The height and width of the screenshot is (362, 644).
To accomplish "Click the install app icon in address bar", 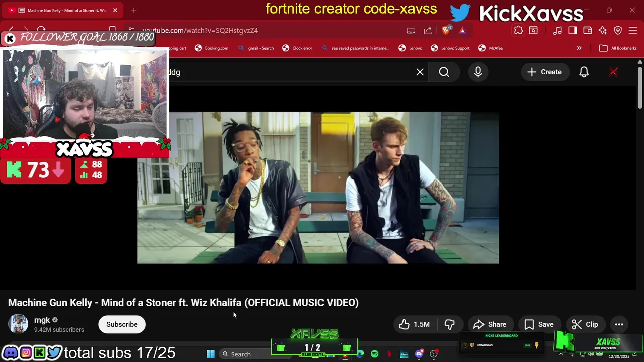I will (411, 30).
